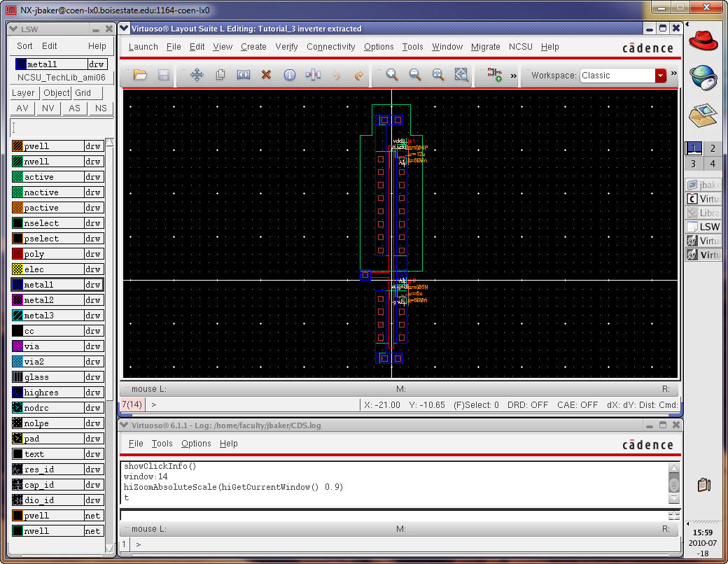Click the red Delete X icon

pyautogui.click(x=266, y=75)
